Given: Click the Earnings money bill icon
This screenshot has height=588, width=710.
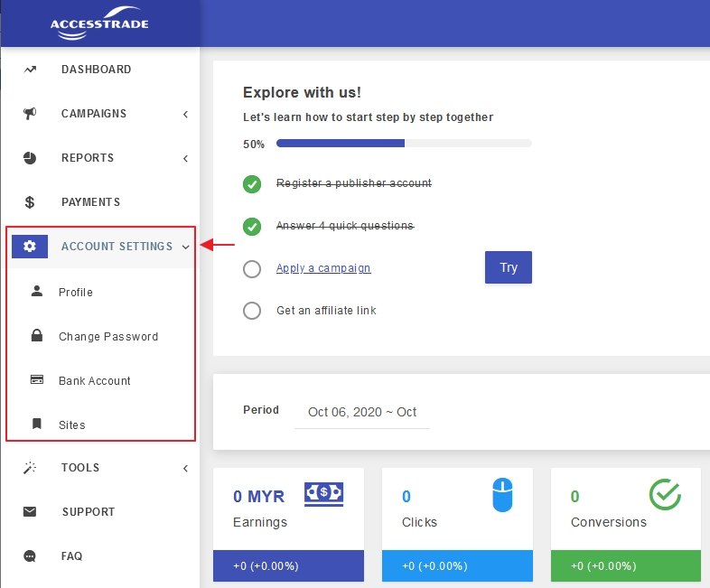Looking at the screenshot, I should click(x=323, y=494).
